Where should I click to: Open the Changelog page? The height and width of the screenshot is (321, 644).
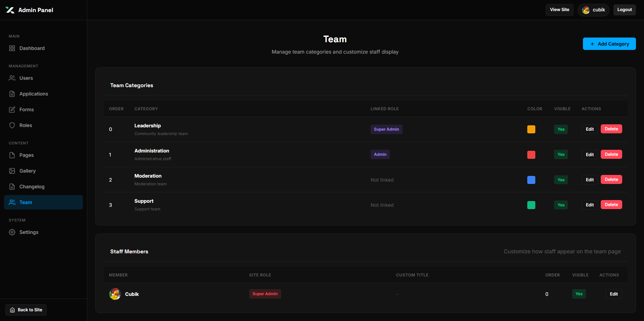(44, 187)
